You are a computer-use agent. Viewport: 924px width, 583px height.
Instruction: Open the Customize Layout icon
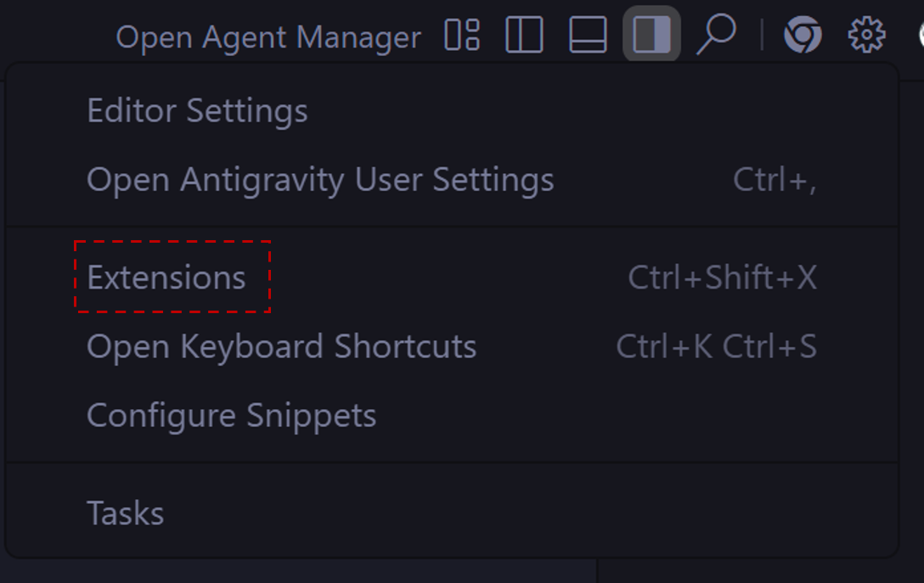click(463, 35)
